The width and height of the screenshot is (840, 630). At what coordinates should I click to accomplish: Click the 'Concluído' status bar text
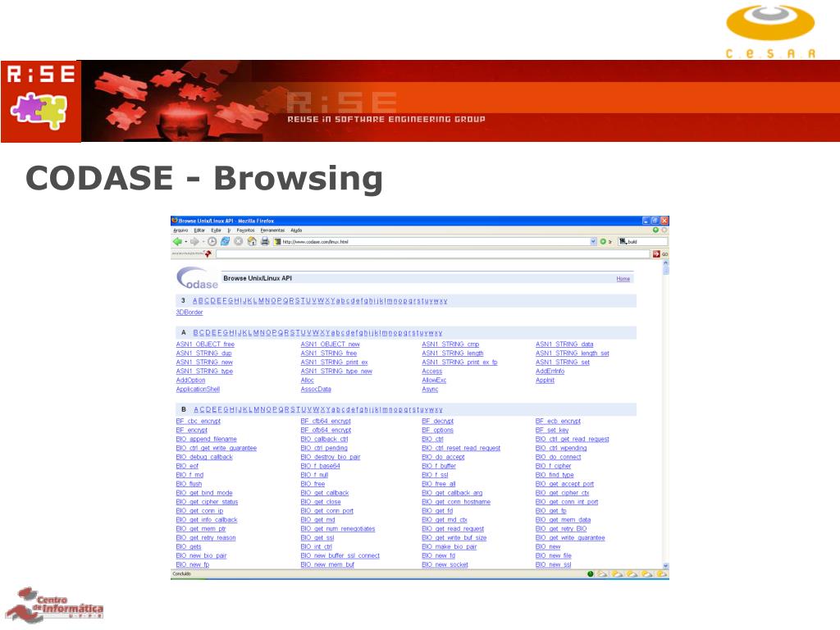click(x=181, y=573)
